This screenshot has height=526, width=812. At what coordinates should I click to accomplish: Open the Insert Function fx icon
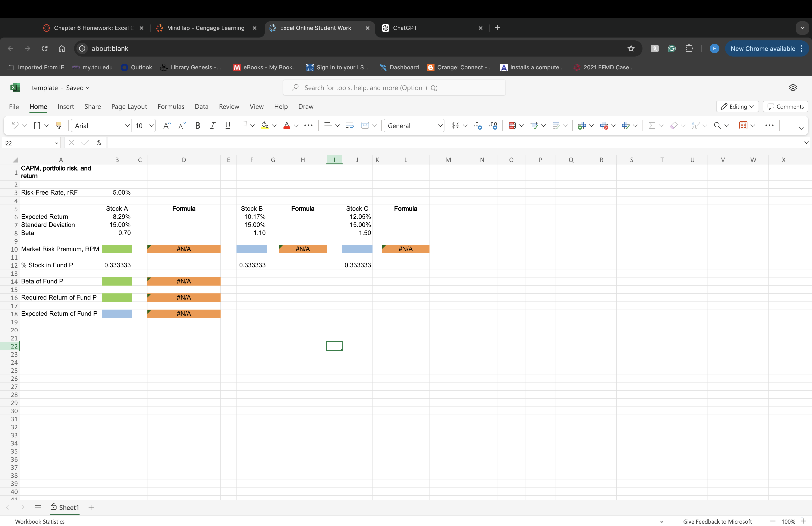tap(99, 143)
